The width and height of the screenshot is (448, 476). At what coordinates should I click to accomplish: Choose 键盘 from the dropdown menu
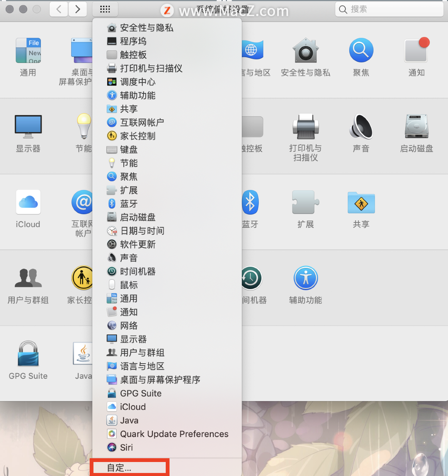point(167,149)
